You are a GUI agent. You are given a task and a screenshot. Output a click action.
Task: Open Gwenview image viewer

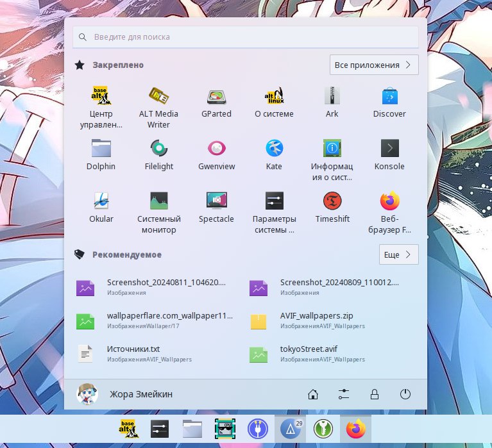point(216,156)
